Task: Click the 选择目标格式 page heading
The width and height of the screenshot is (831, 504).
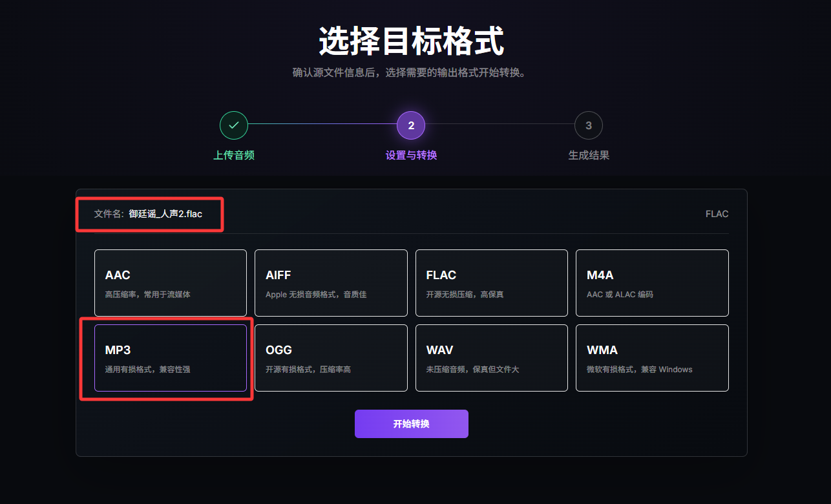Action: (412, 42)
